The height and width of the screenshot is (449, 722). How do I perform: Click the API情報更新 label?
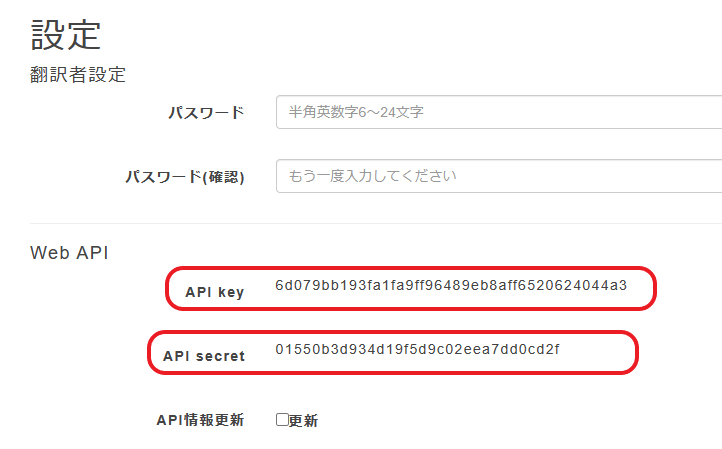pos(200,420)
